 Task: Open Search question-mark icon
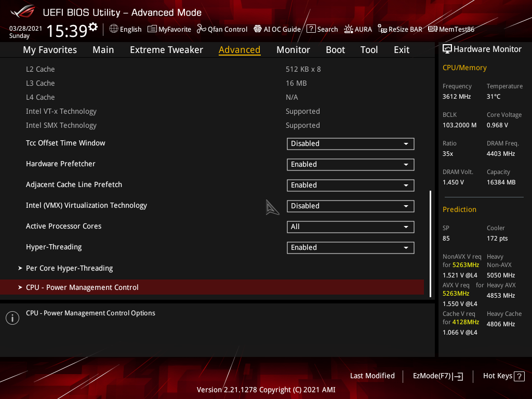(311, 29)
